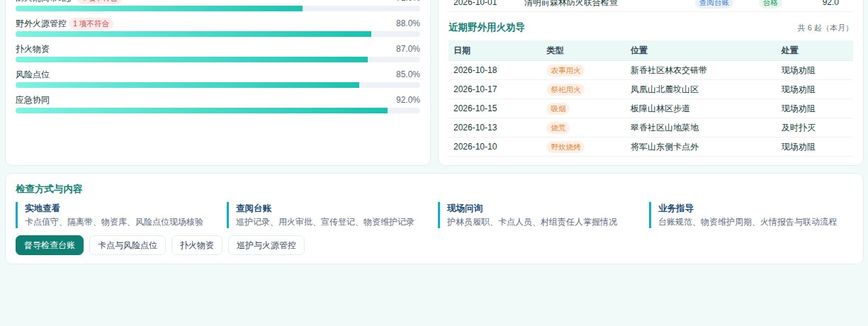Click description 卡点值守、隔离带、物资库、风险点位现场核验
The height and width of the screenshot is (326, 868).
pos(114,222)
